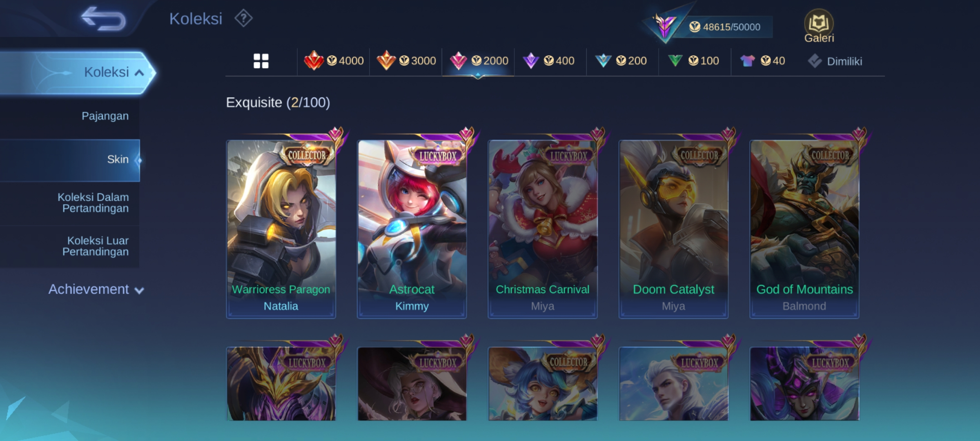Viewport: 980px width, 441px height.
Task: Open the Galeri icon
Action: coord(819,26)
